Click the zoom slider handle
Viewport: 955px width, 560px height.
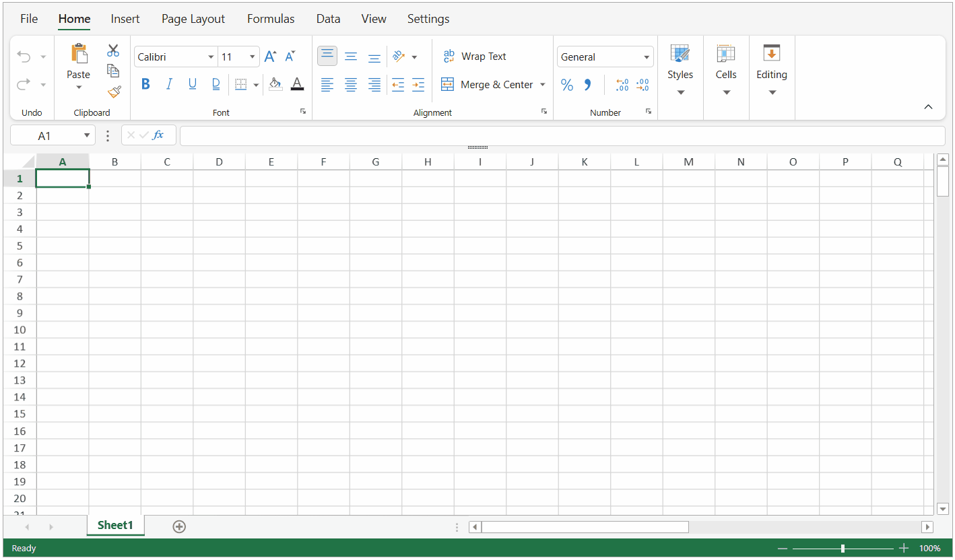(843, 549)
